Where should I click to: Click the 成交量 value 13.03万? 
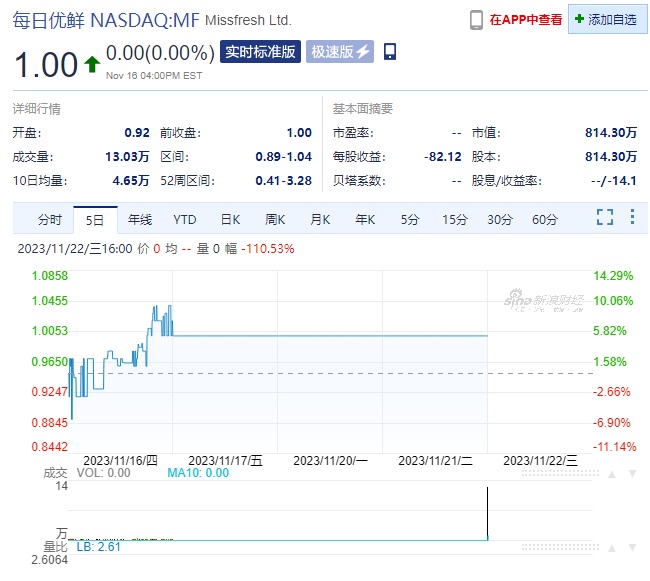pyautogui.click(x=127, y=157)
